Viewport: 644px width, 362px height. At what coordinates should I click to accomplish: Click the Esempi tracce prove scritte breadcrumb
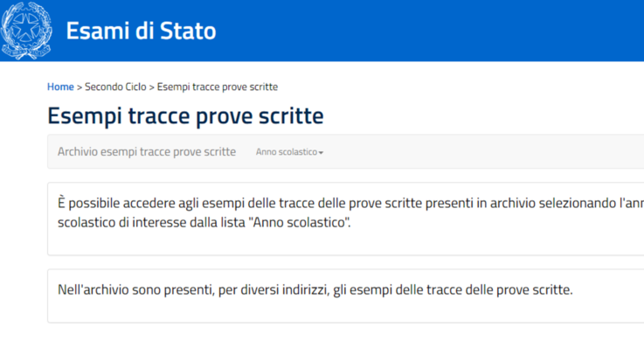coord(218,87)
